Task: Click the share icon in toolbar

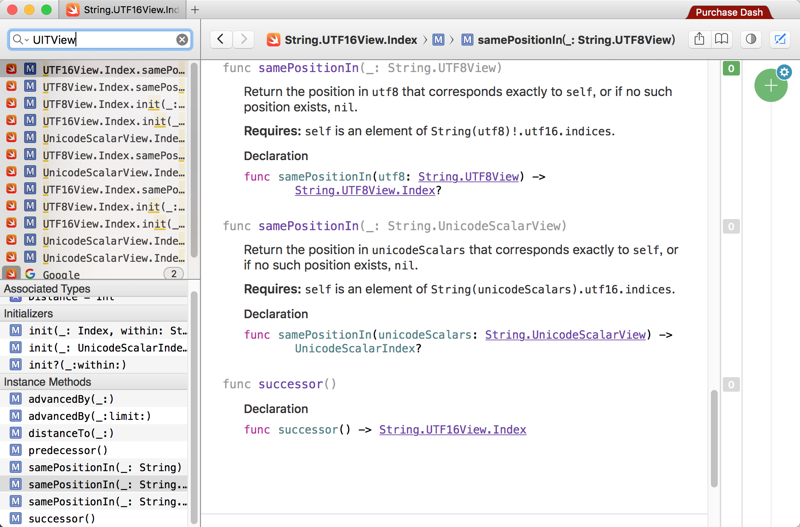Action: point(698,40)
